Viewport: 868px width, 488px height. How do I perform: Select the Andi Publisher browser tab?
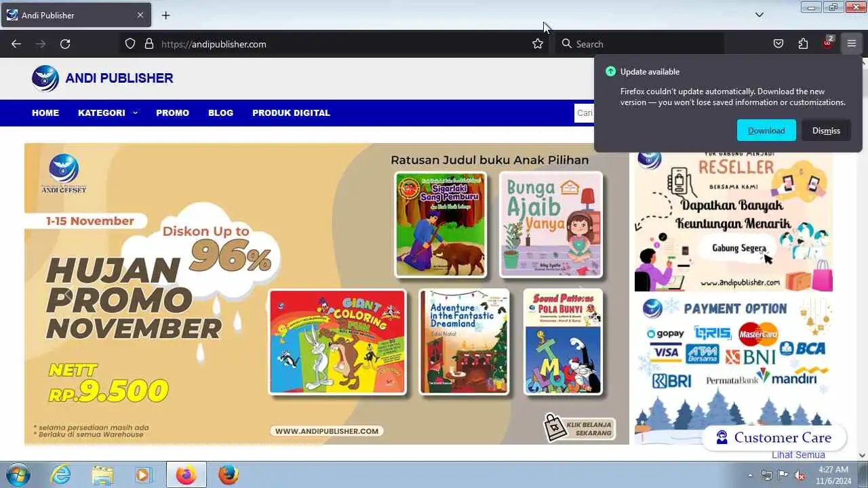pos(76,15)
